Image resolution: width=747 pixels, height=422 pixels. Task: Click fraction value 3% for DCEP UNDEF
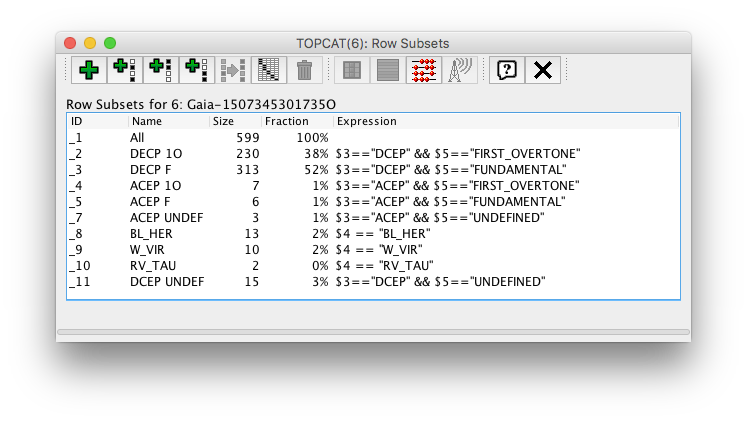(320, 282)
